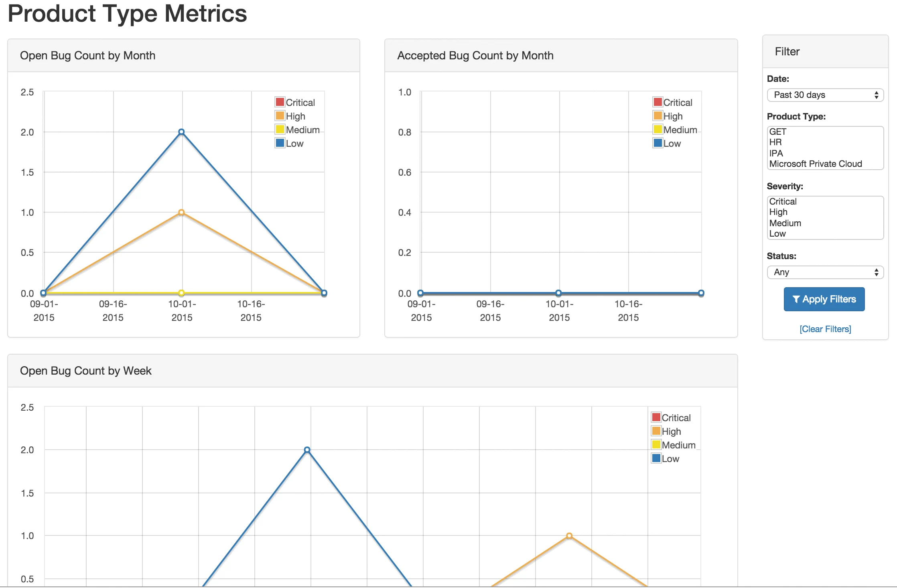Click the Open Bug Count by Week header
This screenshot has width=897, height=588.
[x=85, y=371]
